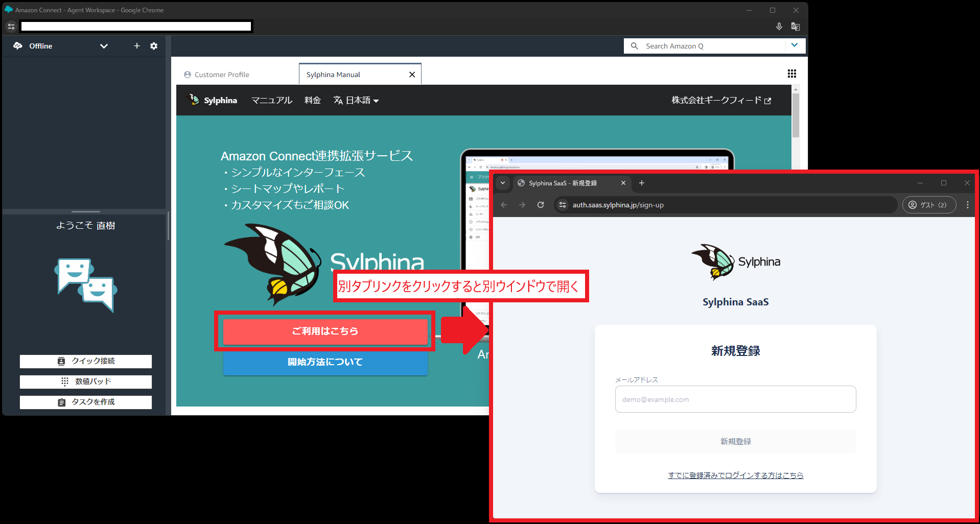Click the Offline status cloud icon
The height and width of the screenshot is (524, 980).
point(18,46)
